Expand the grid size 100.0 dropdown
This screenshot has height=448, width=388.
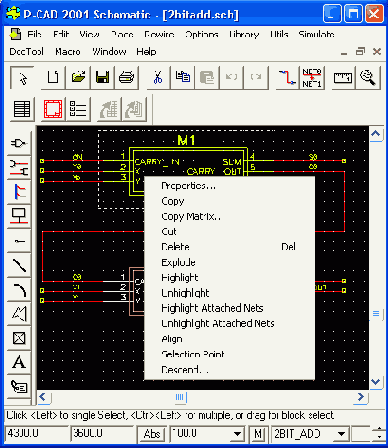point(237,434)
